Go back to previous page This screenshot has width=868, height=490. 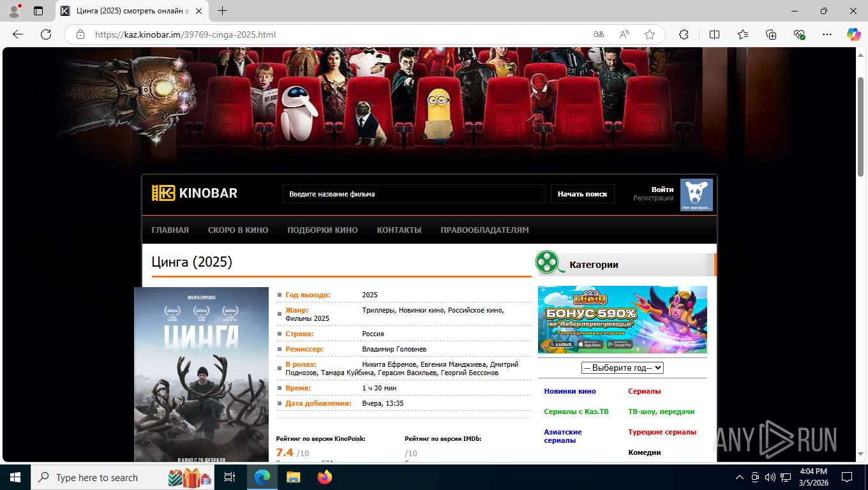pos(18,34)
